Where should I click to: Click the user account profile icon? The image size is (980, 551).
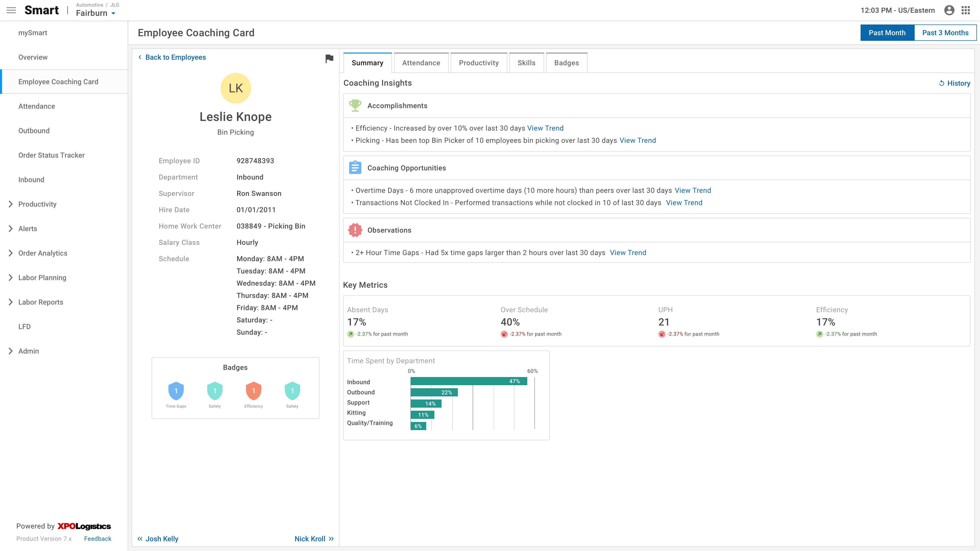[x=949, y=10]
